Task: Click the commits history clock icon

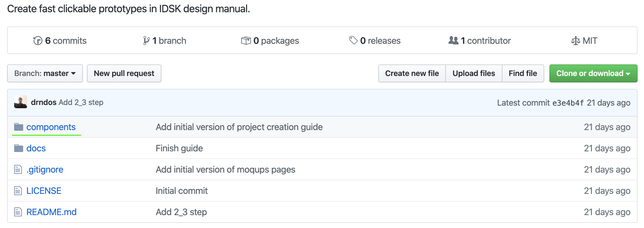Action: pos(38,41)
